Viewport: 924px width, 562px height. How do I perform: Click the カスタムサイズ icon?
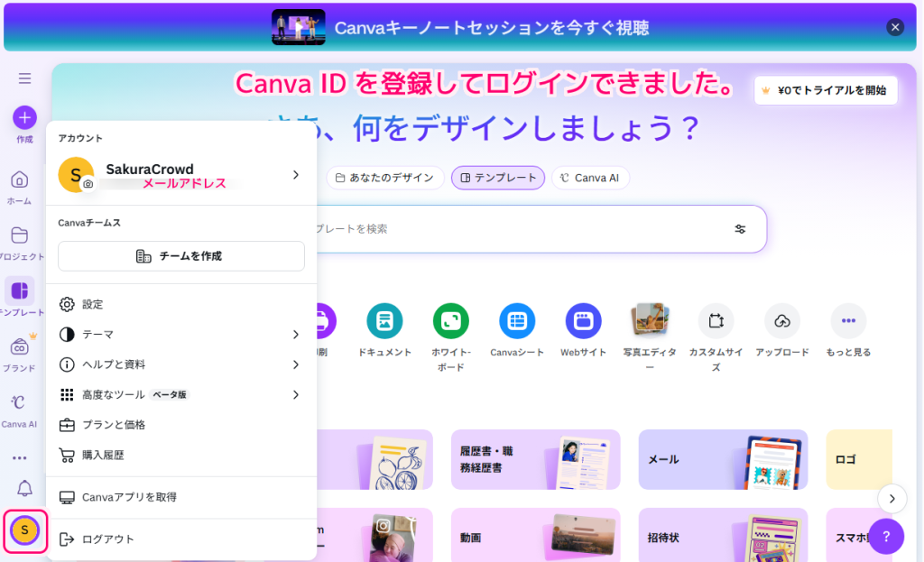tap(716, 320)
